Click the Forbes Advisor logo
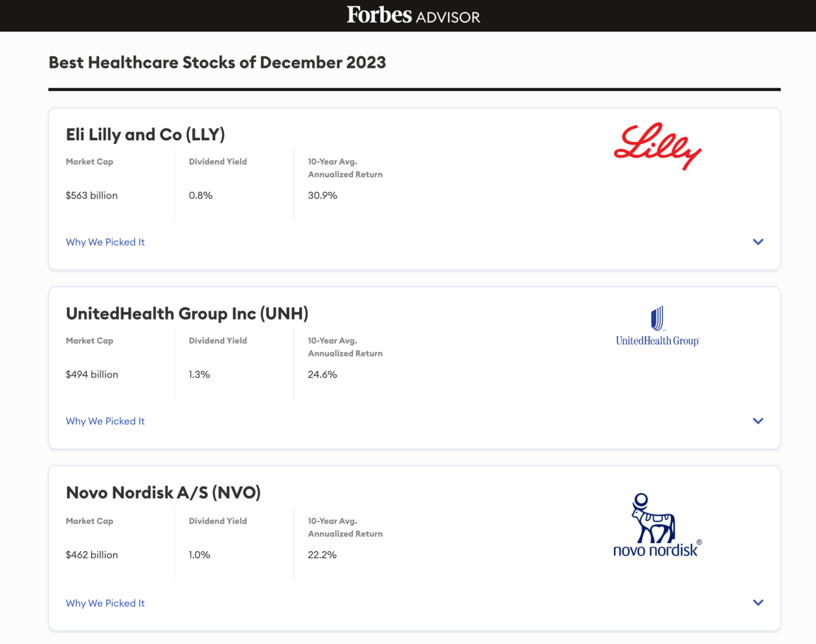Viewport: 816px width, 644px height. pyautogui.click(x=413, y=15)
